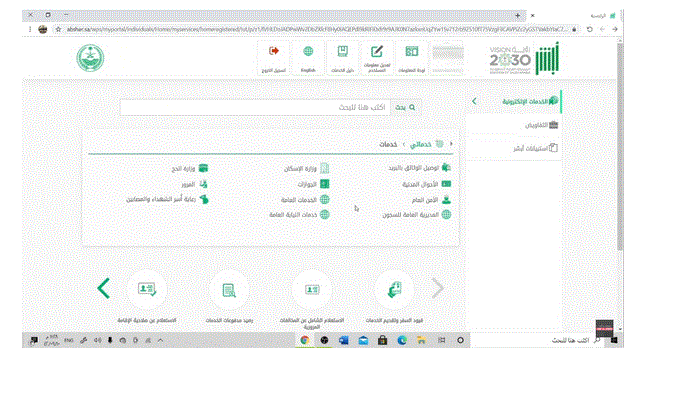This screenshot has height=399, width=681.
Task: Open the Mail app in the taskbar
Action: coord(363,340)
